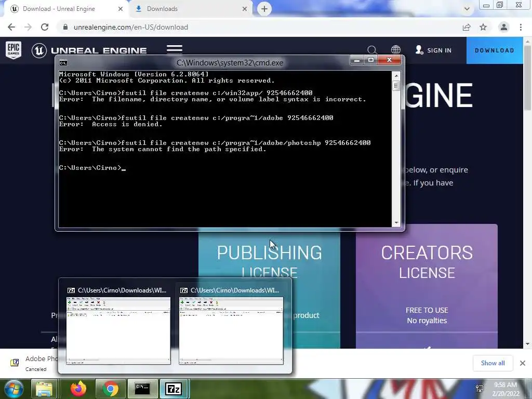Click the SIGN IN link
Image resolution: width=532 pixels, height=399 pixels.
coord(434,50)
